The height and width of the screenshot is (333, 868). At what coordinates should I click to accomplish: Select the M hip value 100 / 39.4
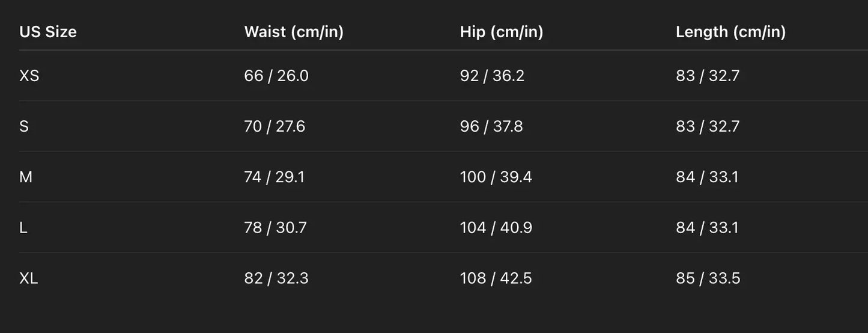coord(496,177)
